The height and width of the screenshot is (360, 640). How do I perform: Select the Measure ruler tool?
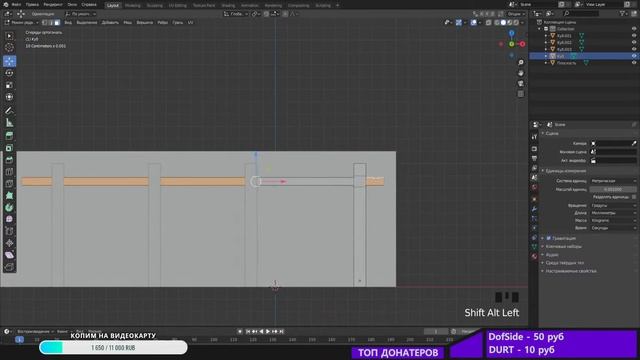9,123
